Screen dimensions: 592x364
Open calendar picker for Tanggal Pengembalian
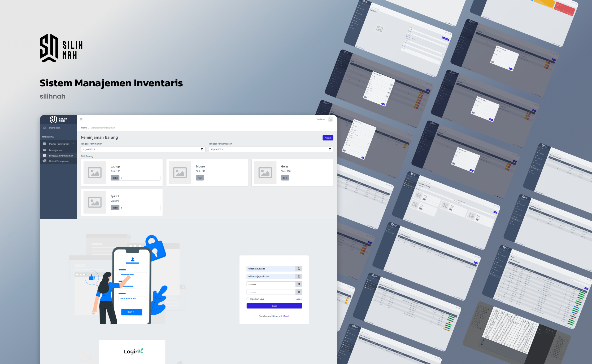click(x=330, y=149)
